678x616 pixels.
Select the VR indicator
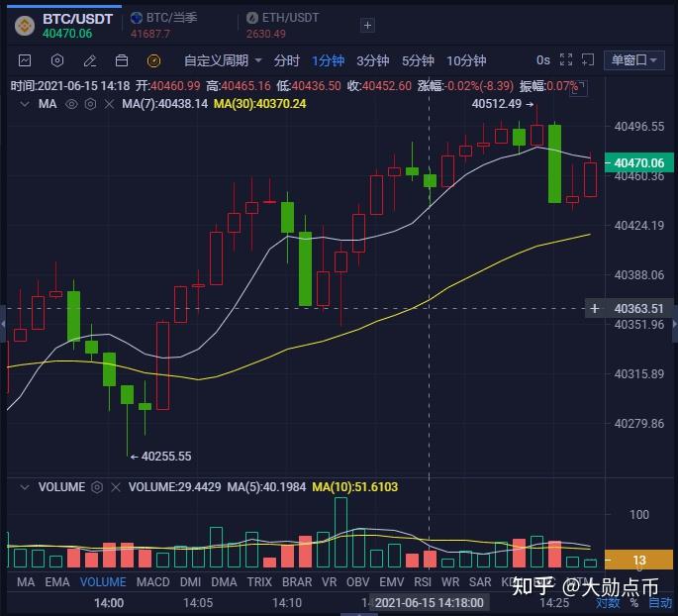point(329,581)
